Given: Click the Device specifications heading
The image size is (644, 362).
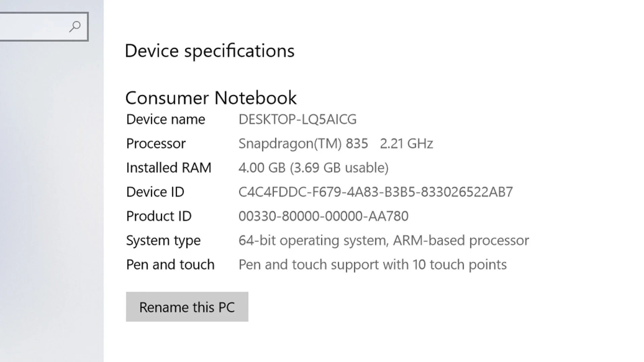Looking at the screenshot, I should click(x=210, y=51).
